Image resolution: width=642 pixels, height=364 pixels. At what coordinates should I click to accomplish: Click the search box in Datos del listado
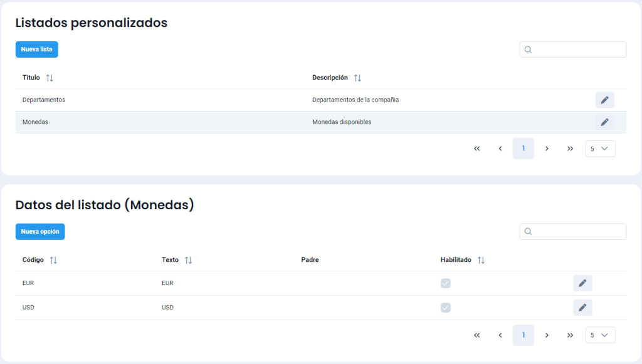click(x=578, y=232)
